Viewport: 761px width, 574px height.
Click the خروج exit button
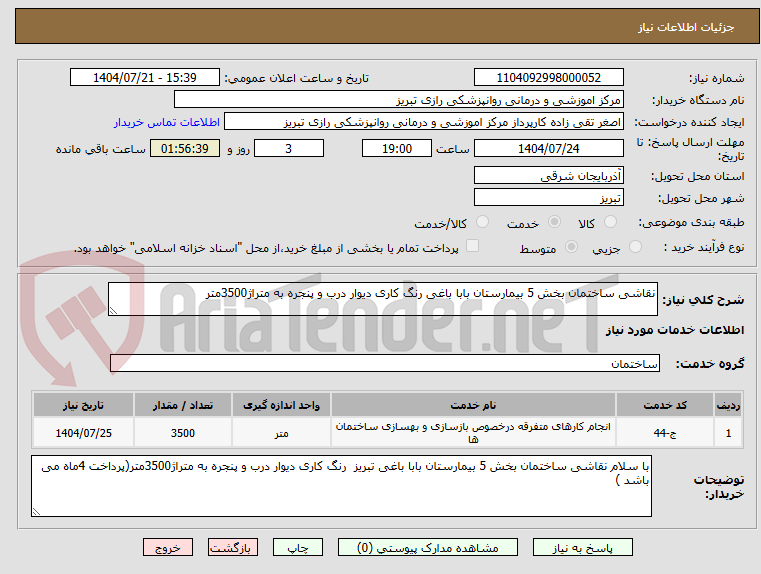168,547
